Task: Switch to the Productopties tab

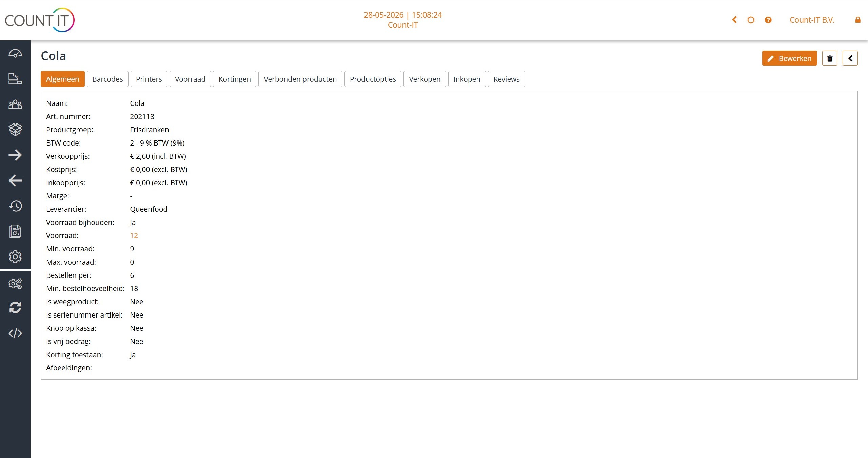Action: pos(373,79)
